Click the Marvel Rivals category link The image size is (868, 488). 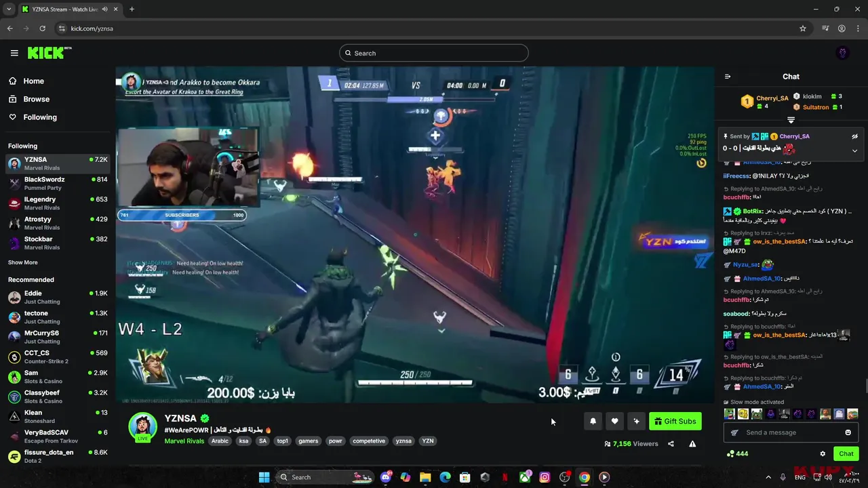(184, 441)
